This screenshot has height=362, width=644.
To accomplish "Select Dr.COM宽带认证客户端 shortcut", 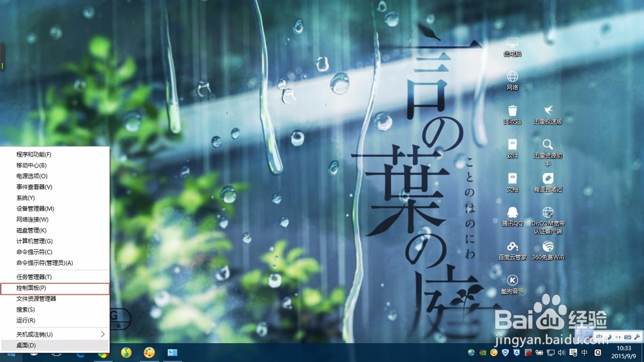I will click(x=547, y=221).
